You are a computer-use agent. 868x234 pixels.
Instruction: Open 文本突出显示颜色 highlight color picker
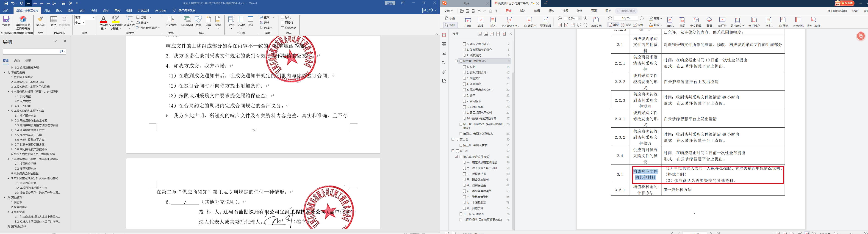116,22
